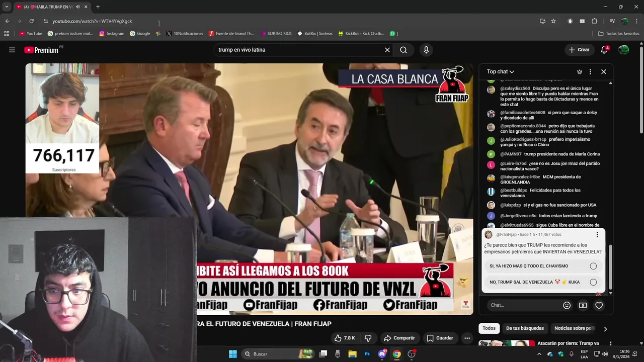This screenshot has height=362, width=644.
Task: Click the Compartir button
Action: coord(399,338)
